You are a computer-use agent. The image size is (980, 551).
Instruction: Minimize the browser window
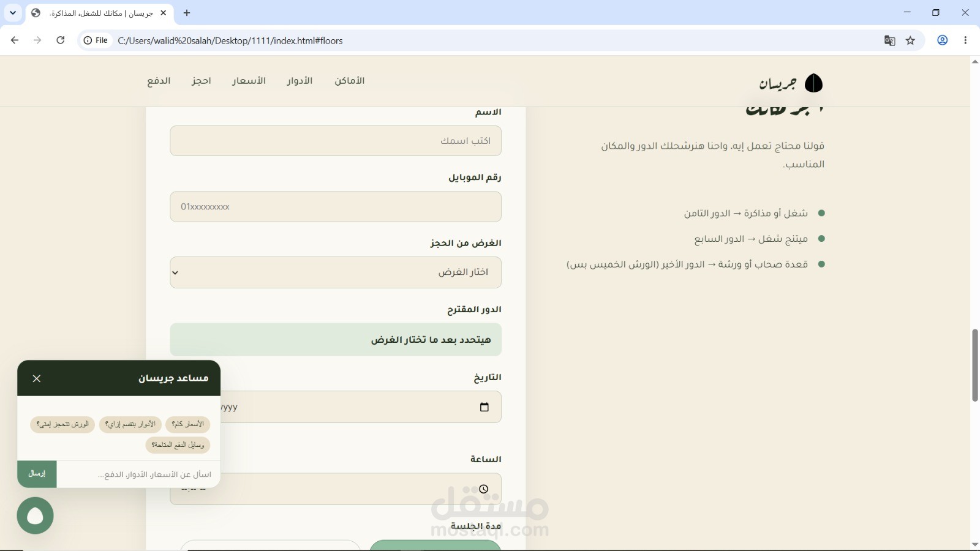pos(907,12)
